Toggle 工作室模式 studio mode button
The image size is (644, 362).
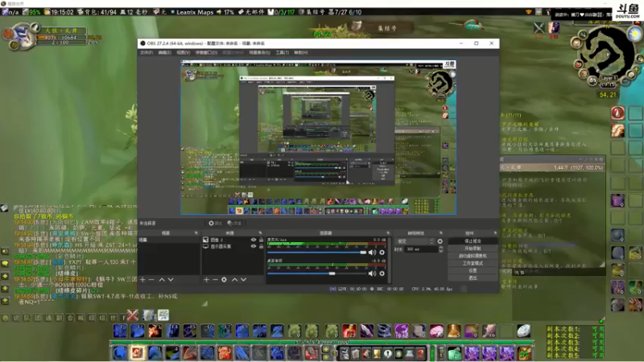[473, 263]
